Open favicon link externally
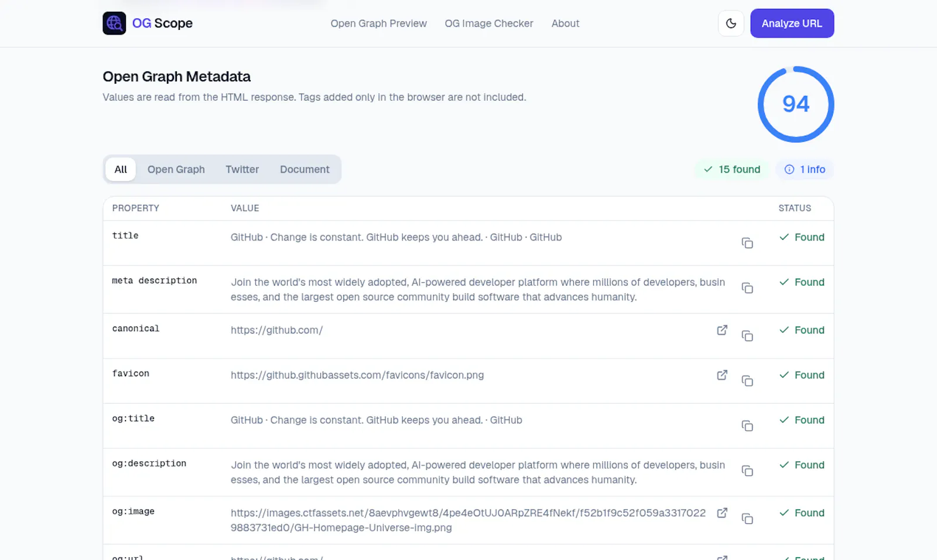Viewport: 937px width, 560px height. pyautogui.click(x=722, y=375)
